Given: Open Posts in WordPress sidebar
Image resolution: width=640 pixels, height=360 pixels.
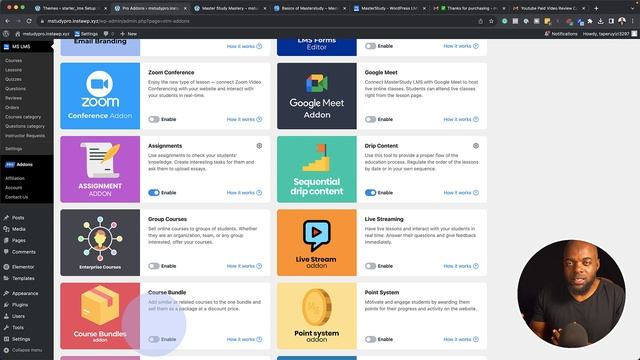Looking at the screenshot, I should click(18, 218).
